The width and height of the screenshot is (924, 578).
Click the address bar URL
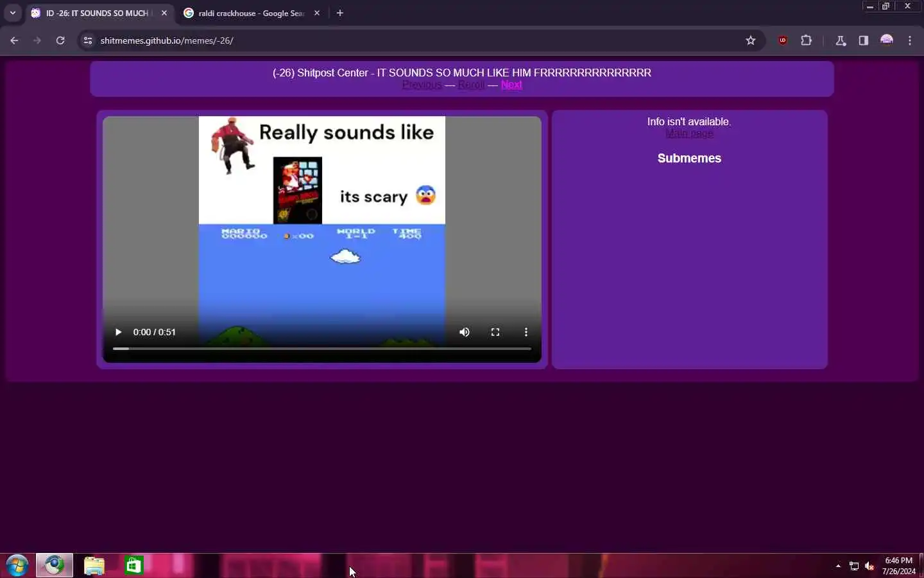(167, 40)
